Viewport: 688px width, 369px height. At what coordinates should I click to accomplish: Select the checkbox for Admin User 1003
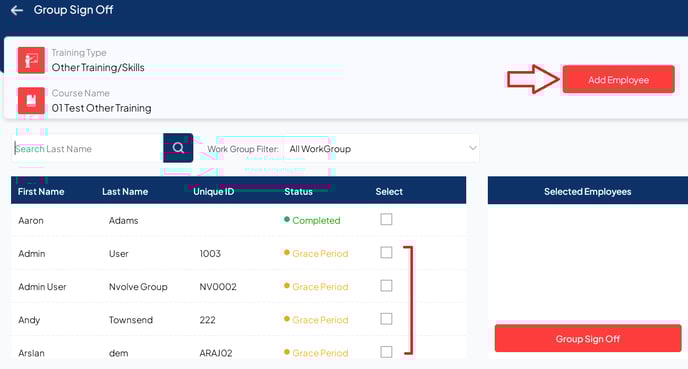[x=386, y=253]
